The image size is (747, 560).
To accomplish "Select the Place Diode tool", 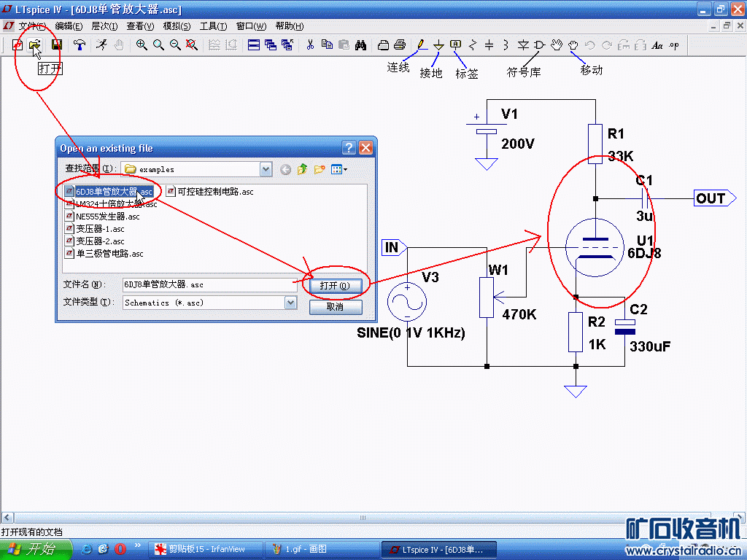I will pyautogui.click(x=522, y=44).
